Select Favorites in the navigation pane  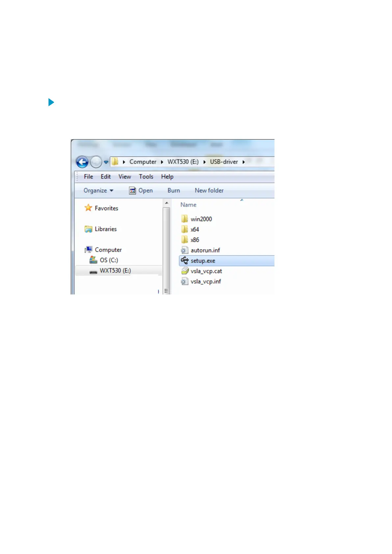[106, 208]
